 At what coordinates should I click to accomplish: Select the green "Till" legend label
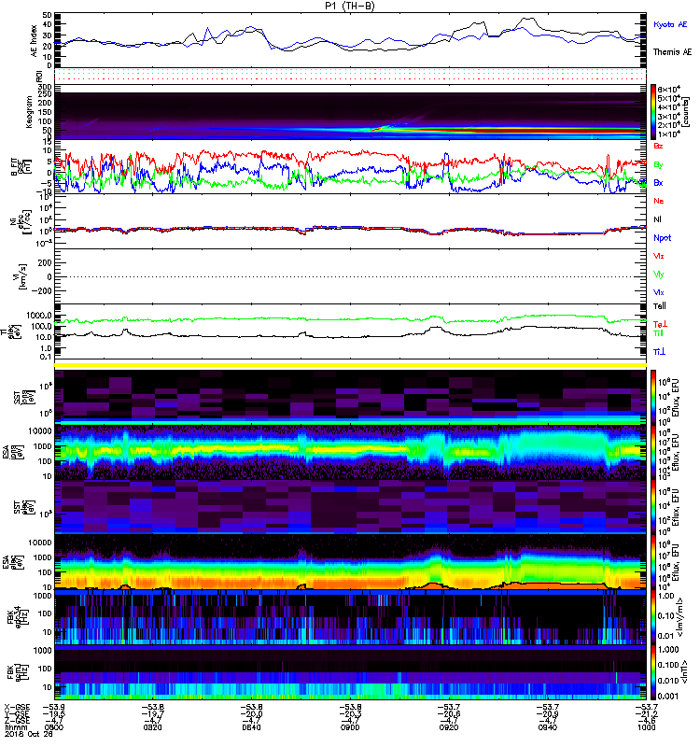pyautogui.click(x=658, y=333)
